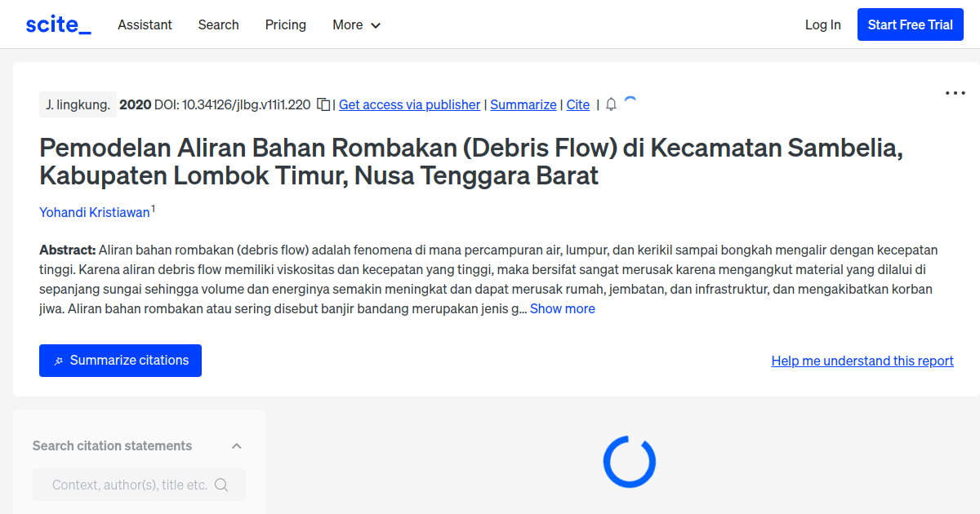
Task: Expand the abstract with Show more
Action: [562, 308]
